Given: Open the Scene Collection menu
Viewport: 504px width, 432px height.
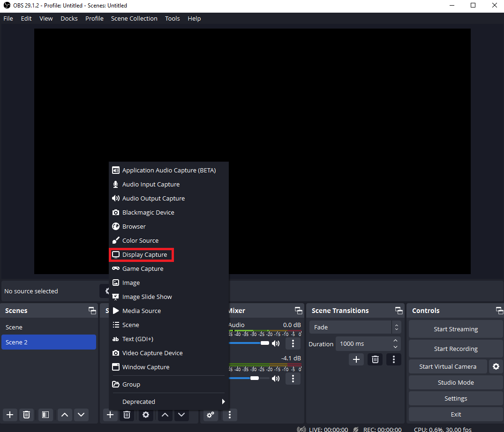Looking at the screenshot, I should click(x=134, y=19).
